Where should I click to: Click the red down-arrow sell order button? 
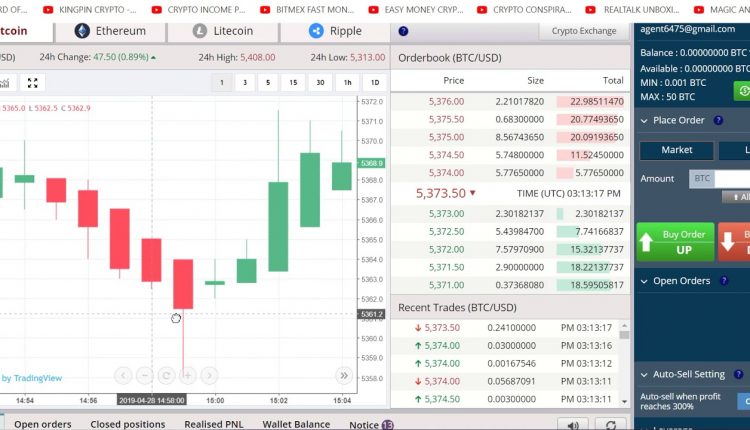(734, 242)
